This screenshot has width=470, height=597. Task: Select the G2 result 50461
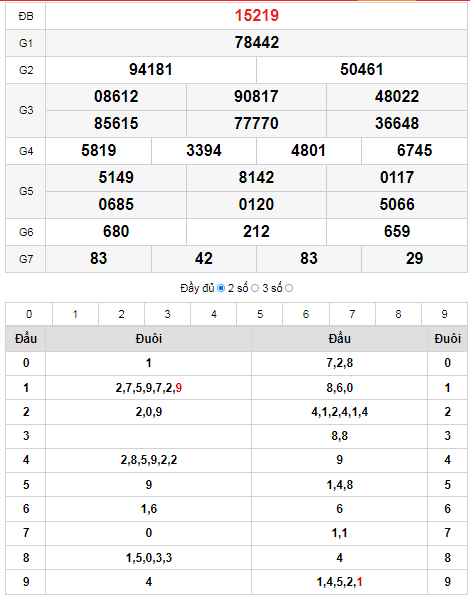(362, 70)
